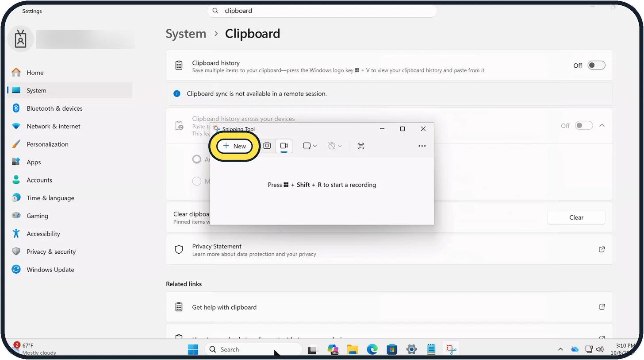Image resolution: width=644 pixels, height=360 pixels.
Task: Collapse the Clipboard history across devices section
Action: pyautogui.click(x=602, y=126)
